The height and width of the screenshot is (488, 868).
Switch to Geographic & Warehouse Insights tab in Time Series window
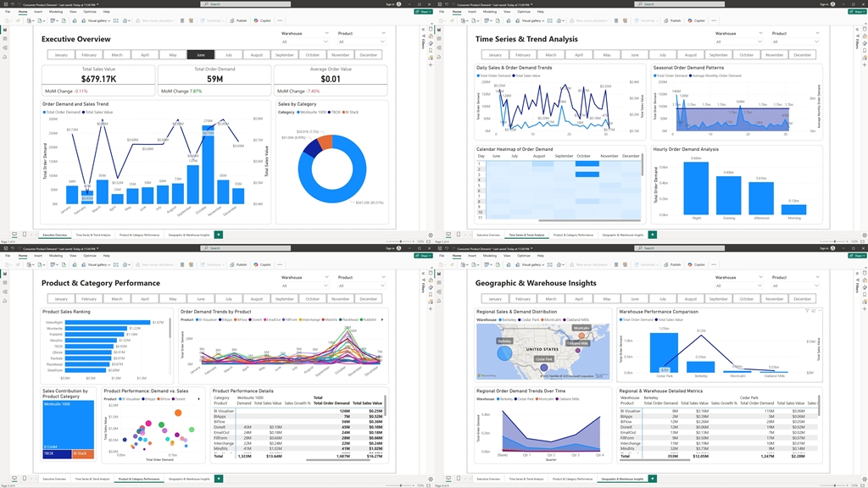coord(623,235)
